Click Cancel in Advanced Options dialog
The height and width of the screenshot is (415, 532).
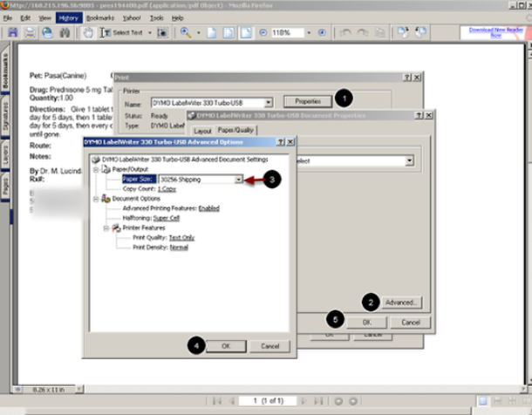click(x=270, y=346)
